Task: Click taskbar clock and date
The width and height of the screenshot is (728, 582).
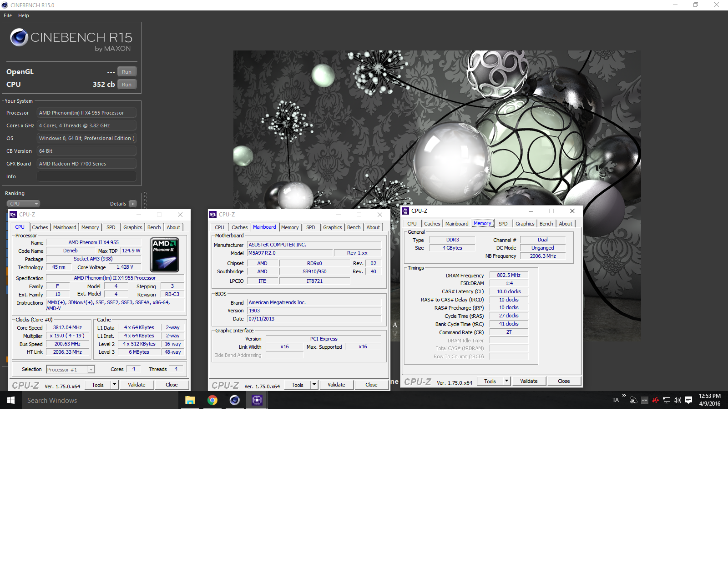Action: 710,400
